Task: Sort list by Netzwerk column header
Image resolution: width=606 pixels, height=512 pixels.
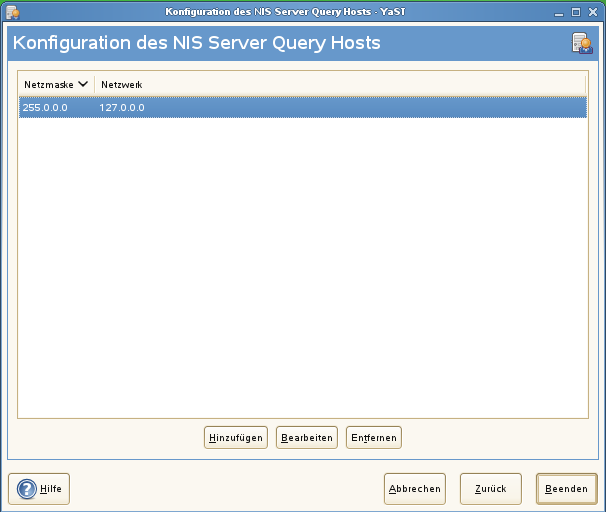Action: [x=121, y=85]
